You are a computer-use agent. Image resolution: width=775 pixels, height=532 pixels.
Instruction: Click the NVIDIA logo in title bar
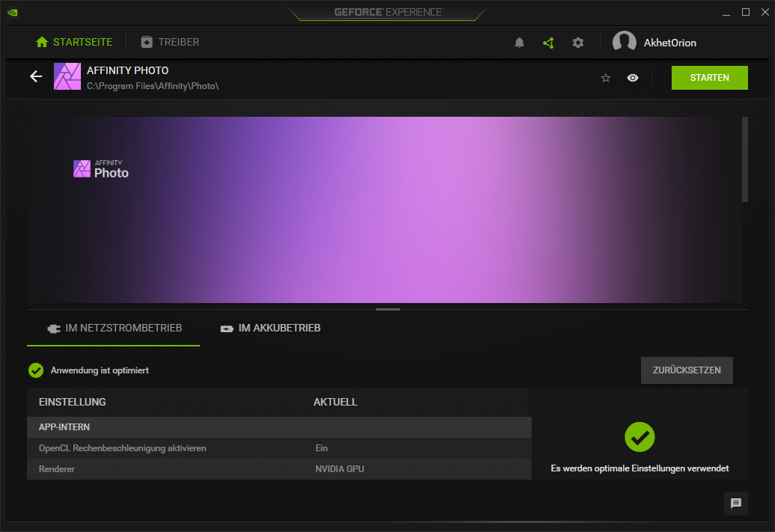(x=13, y=13)
